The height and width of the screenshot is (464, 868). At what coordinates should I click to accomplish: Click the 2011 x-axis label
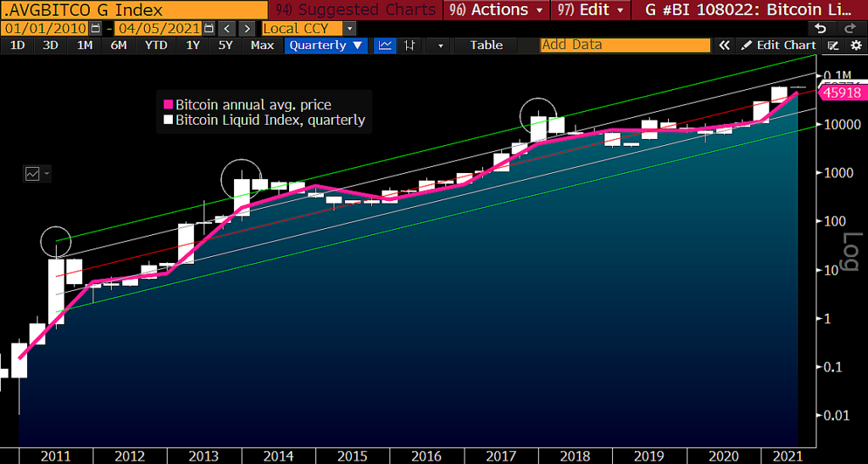pyautogui.click(x=55, y=456)
